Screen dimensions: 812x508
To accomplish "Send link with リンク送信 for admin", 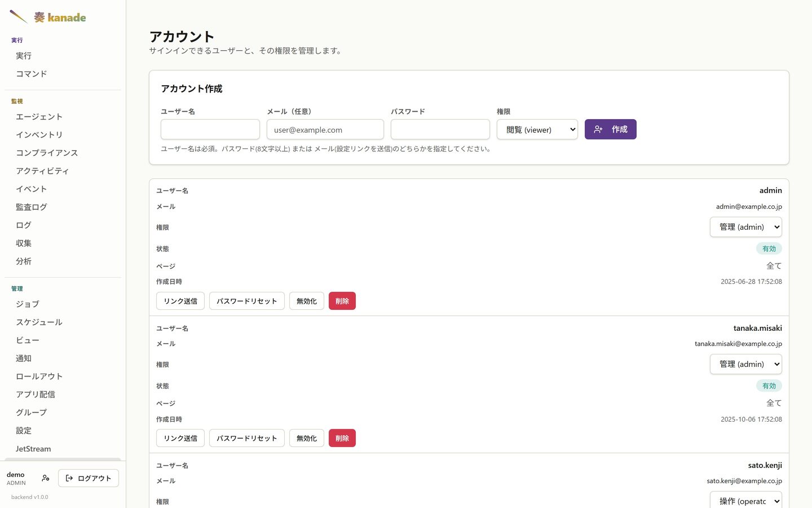I will point(180,301).
